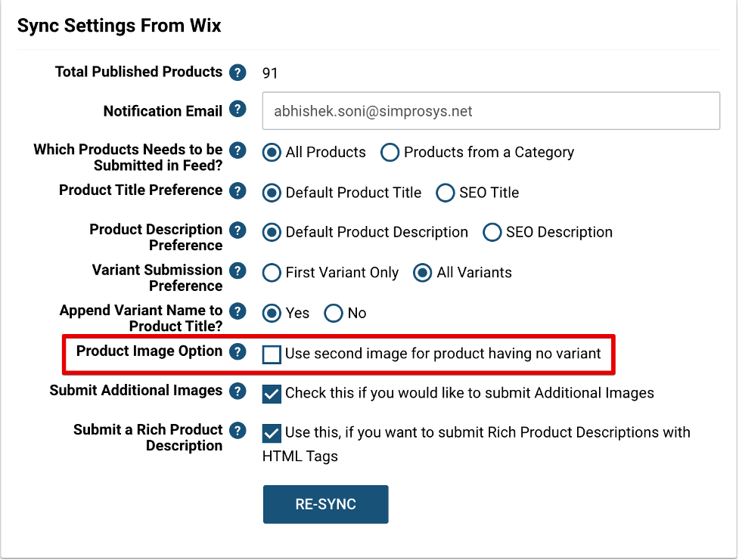
Task: Open help for Submit a Rich Product Description
Action: coord(238,431)
